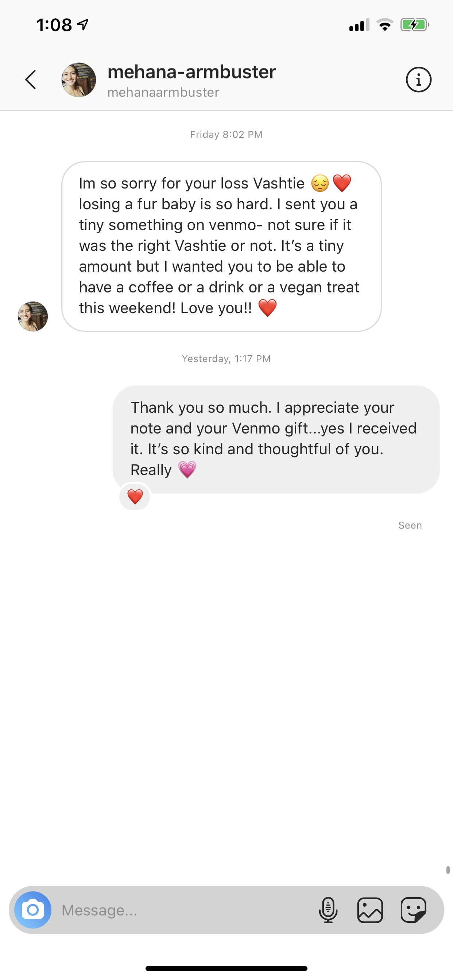Tap the header profile picture

79,80
